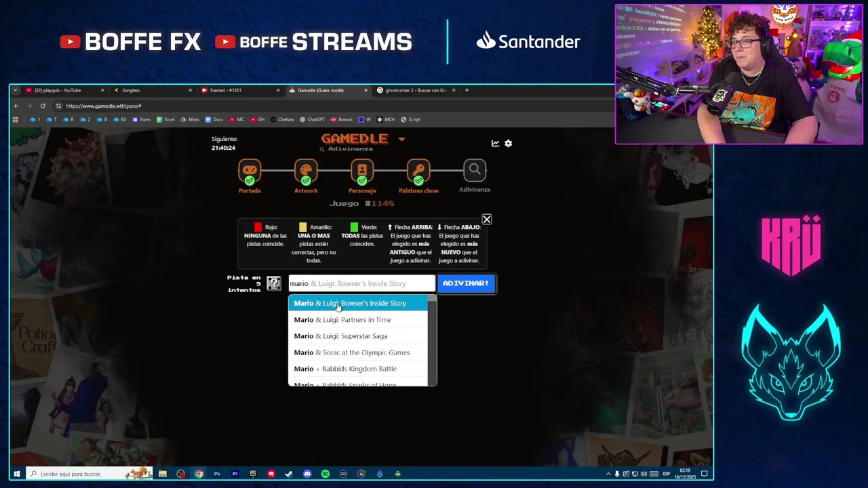Open the Adivinanza magnifier step
Image resolution: width=868 pixels, height=488 pixels.
pos(475,170)
